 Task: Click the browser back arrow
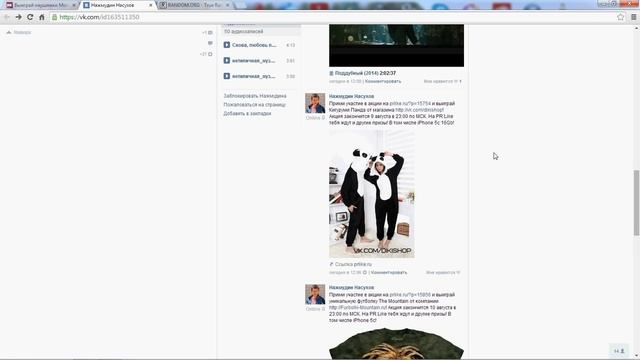tap(7, 17)
